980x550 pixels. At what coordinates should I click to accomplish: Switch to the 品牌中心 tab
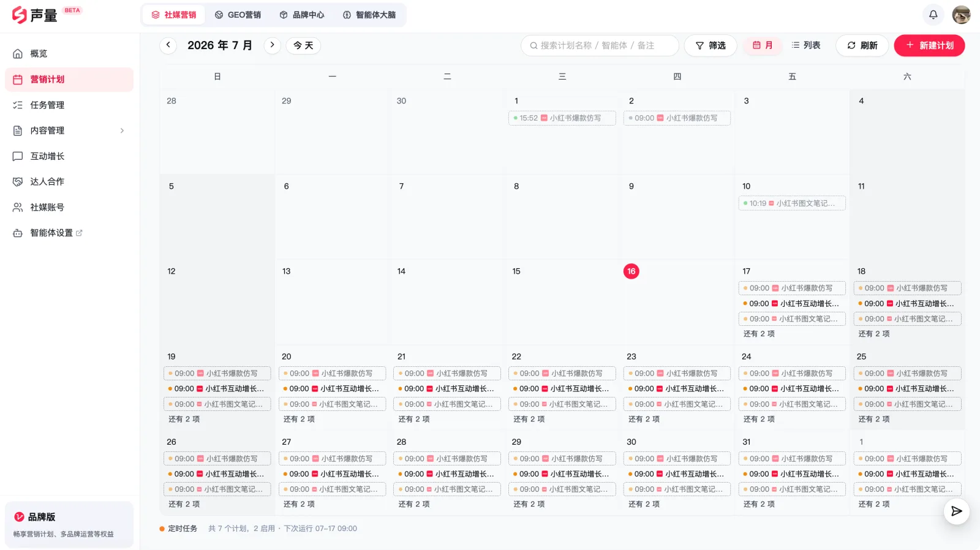[302, 15]
